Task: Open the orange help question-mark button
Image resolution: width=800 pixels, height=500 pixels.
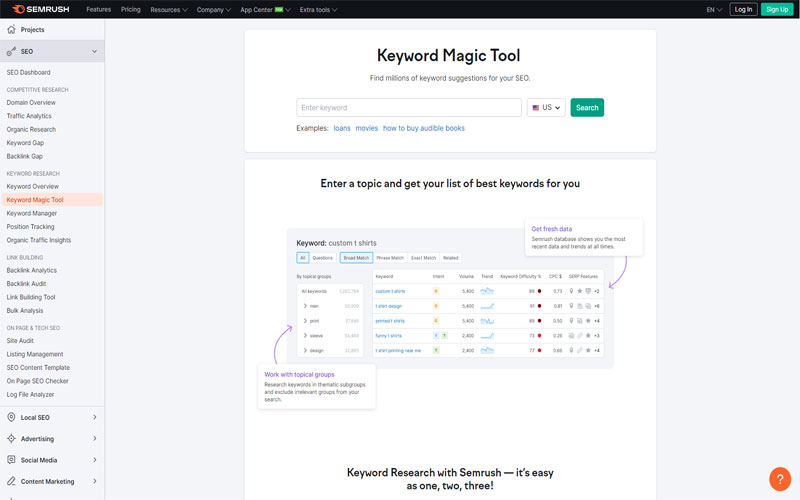Action: [780, 479]
